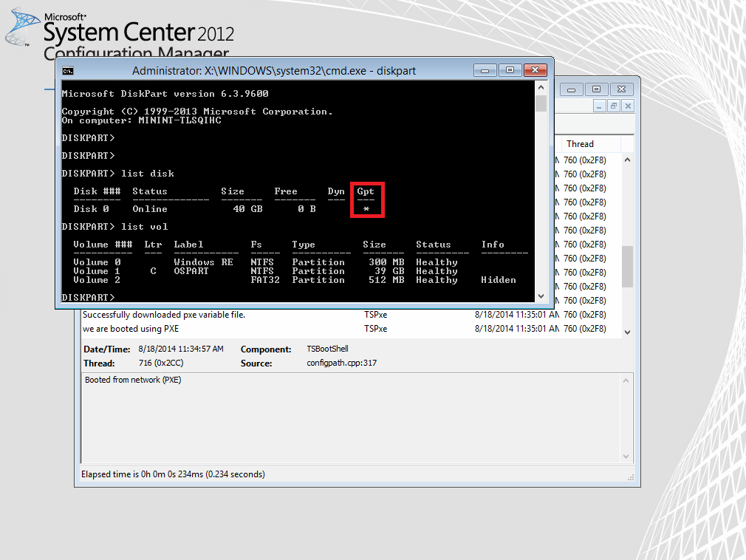Click the Elapsed time status bar text

pyautogui.click(x=173, y=474)
